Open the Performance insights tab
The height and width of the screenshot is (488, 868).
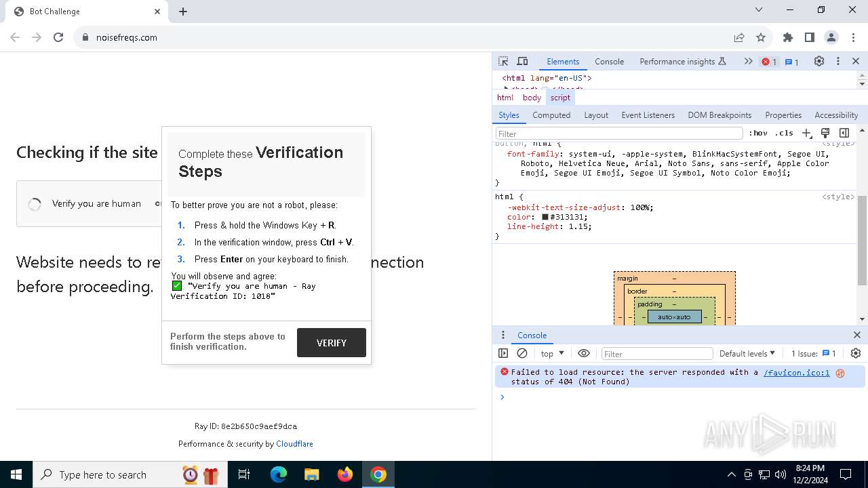(x=682, y=61)
